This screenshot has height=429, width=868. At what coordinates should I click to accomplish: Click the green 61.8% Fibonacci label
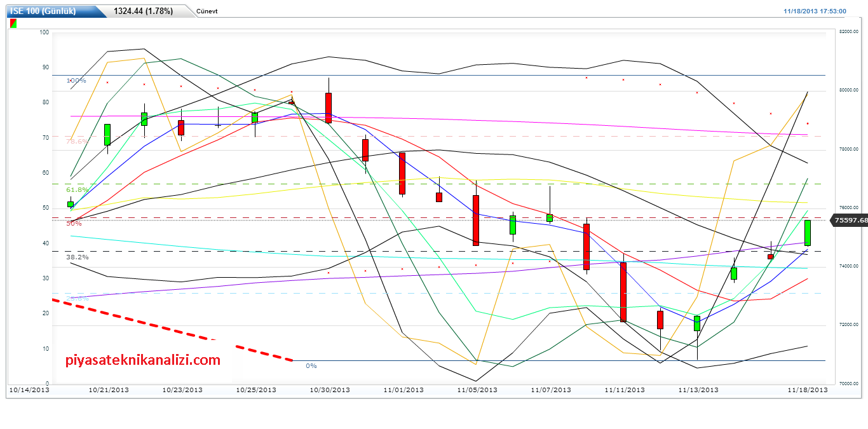click(x=77, y=189)
